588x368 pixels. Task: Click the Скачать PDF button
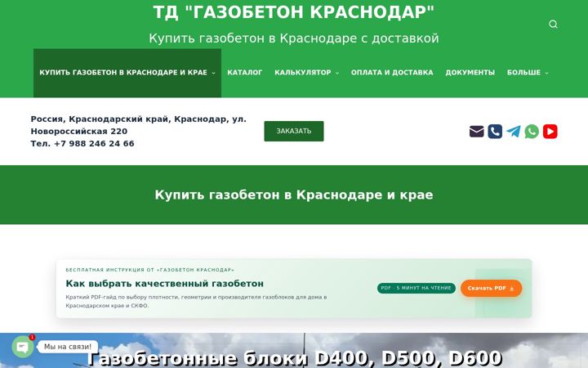[491, 289]
